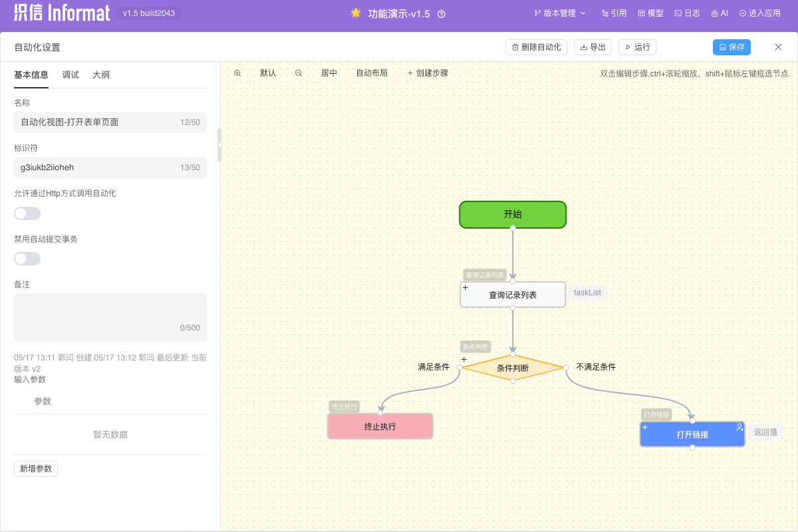Viewport: 798px width, 532px height.
Task: Collapse the left sidebar panel handle
Action: click(x=219, y=145)
